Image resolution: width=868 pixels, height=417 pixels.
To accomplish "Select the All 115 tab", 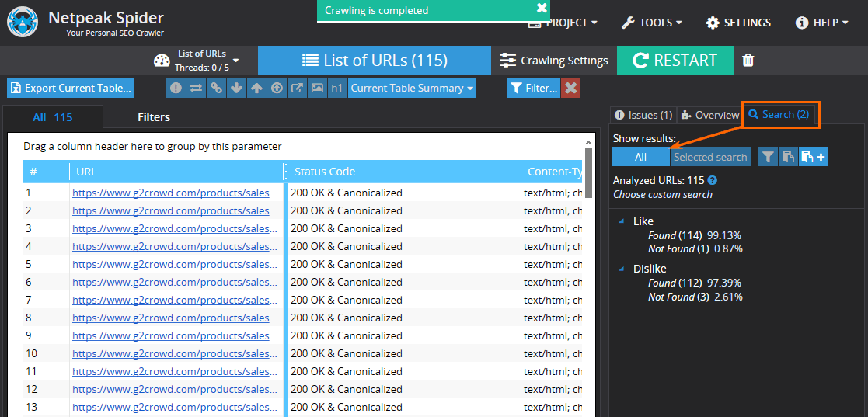I will pos(53,117).
